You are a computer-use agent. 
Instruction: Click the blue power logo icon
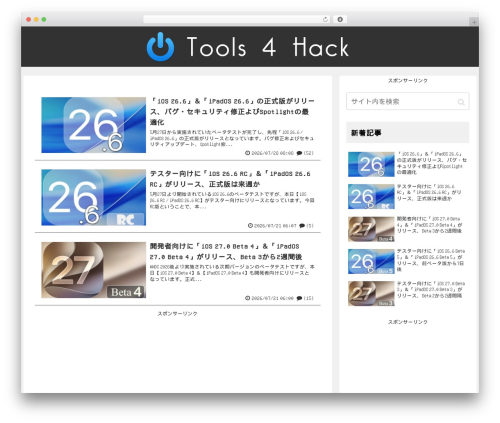tap(160, 47)
